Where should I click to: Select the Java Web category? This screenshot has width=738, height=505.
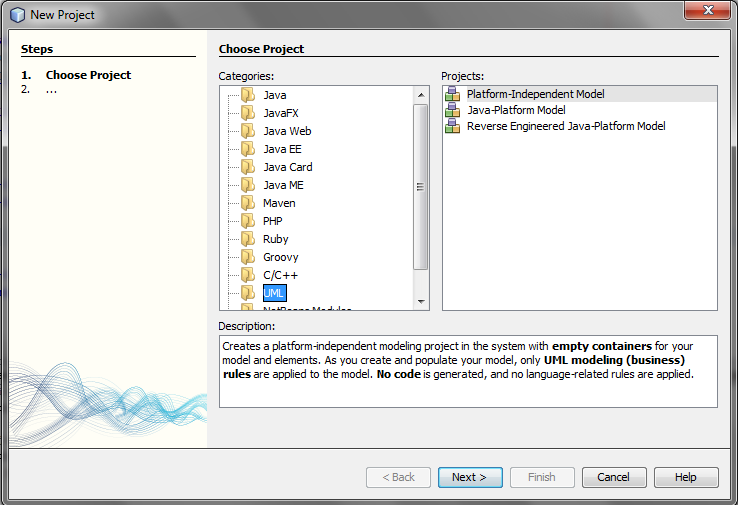(x=287, y=131)
